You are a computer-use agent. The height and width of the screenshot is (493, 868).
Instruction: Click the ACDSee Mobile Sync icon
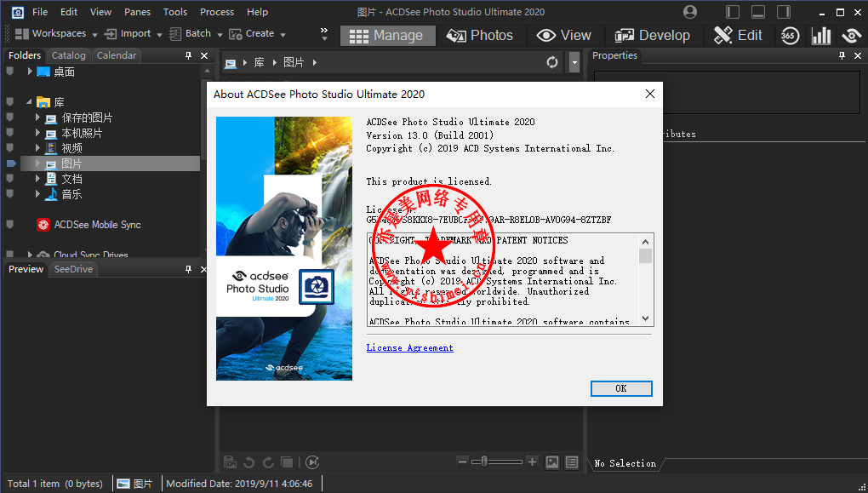click(x=43, y=224)
